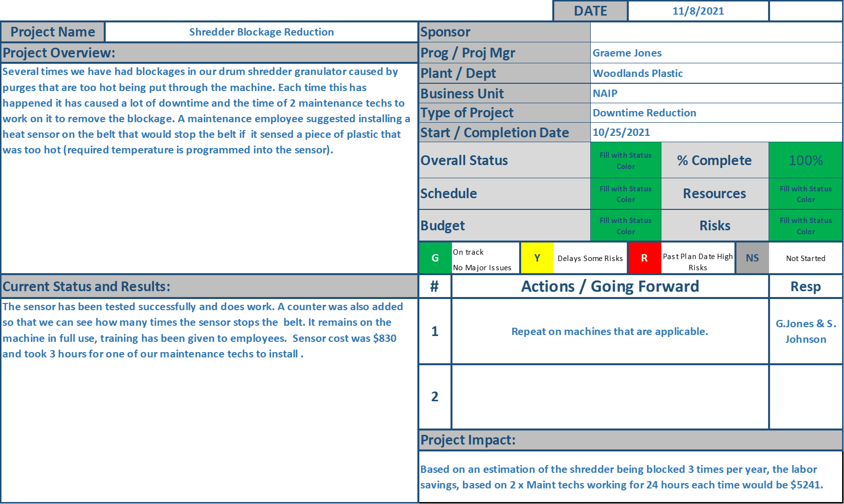Select the On track No Major Issues text
Viewport: 844px width, 504px height.
482,260
